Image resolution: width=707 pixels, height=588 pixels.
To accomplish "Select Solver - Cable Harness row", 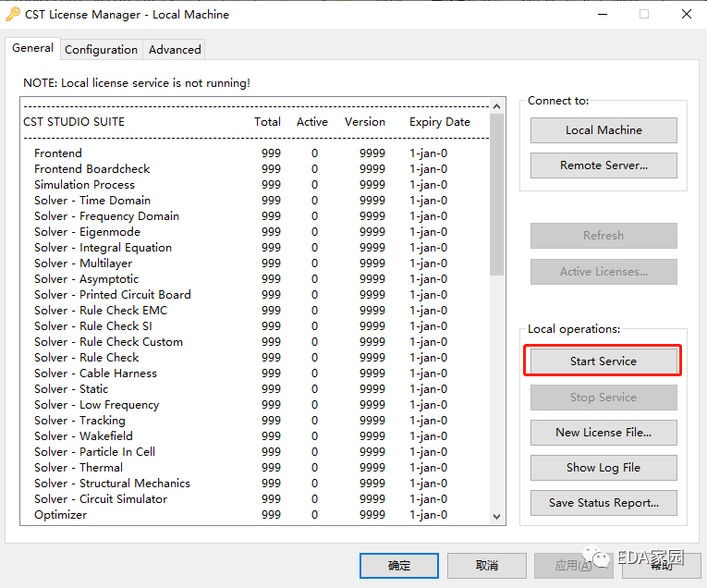I will (240, 374).
